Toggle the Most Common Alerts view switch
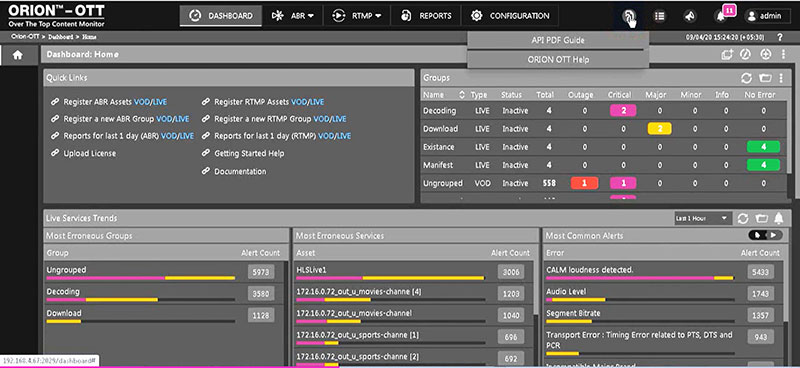800x368 pixels. [x=765, y=235]
